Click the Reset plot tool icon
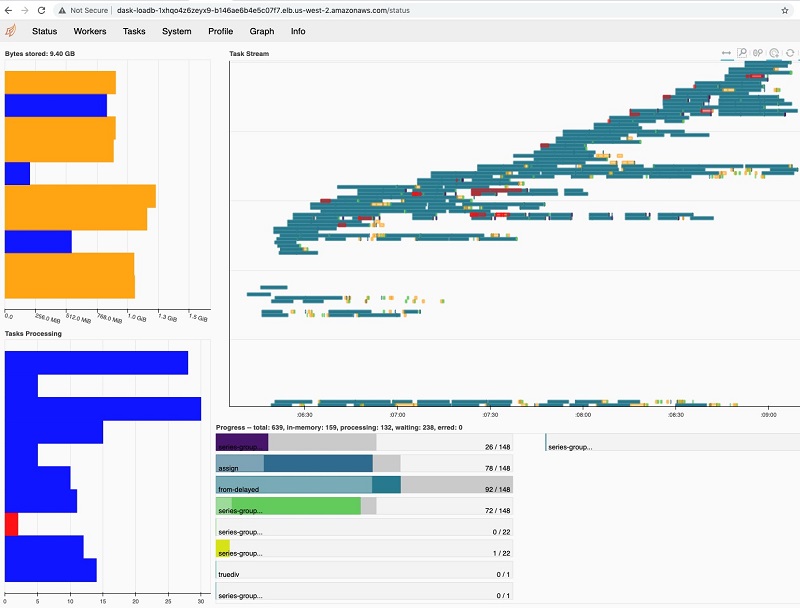Screen dimensions: 800x608 790,53
